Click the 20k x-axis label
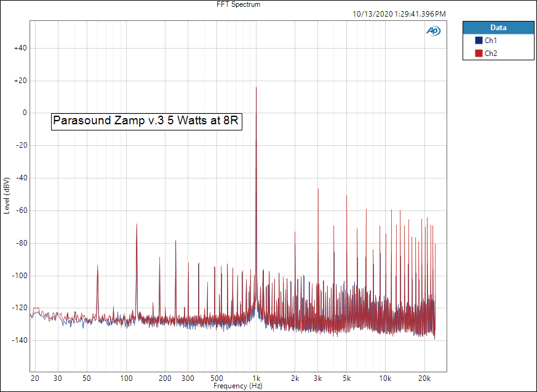Viewport: 537px width, 392px height. (424, 378)
